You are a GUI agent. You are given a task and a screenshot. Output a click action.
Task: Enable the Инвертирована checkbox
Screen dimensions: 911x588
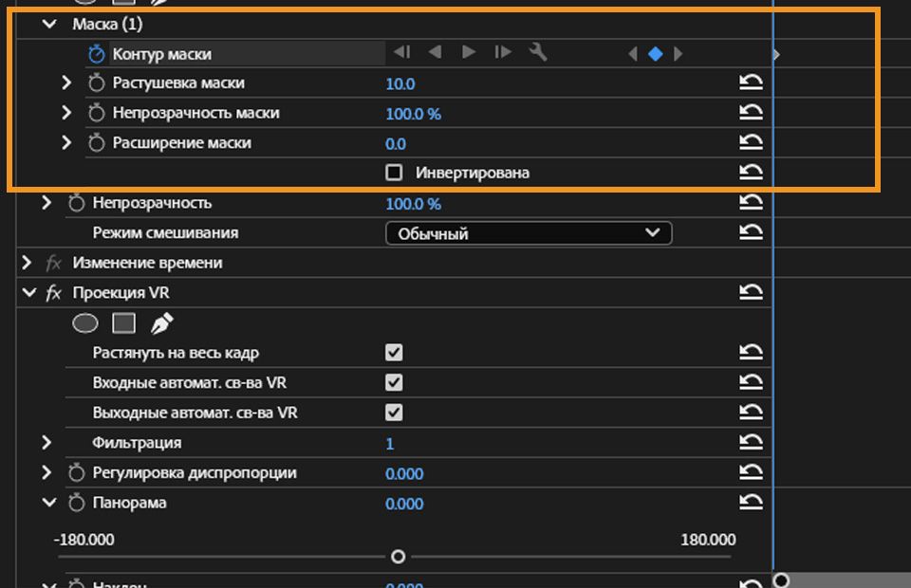pyautogui.click(x=394, y=173)
